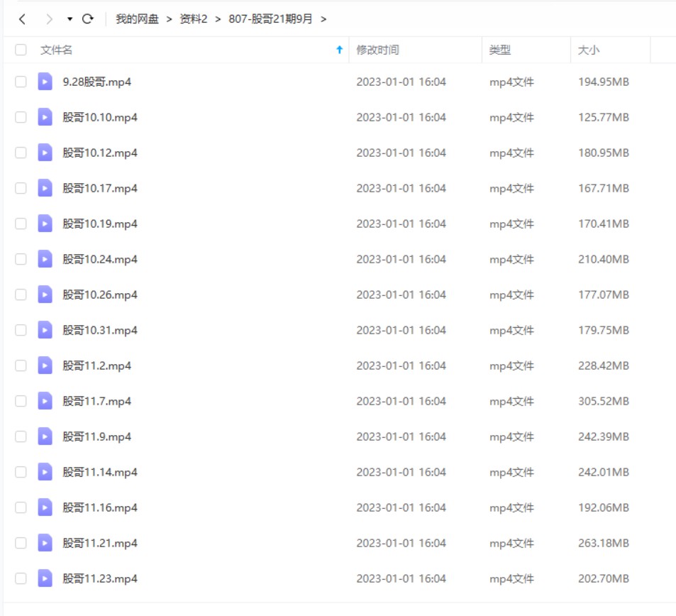Open 资料2 in the breadcrumb
The height and width of the screenshot is (616, 676).
194,19
